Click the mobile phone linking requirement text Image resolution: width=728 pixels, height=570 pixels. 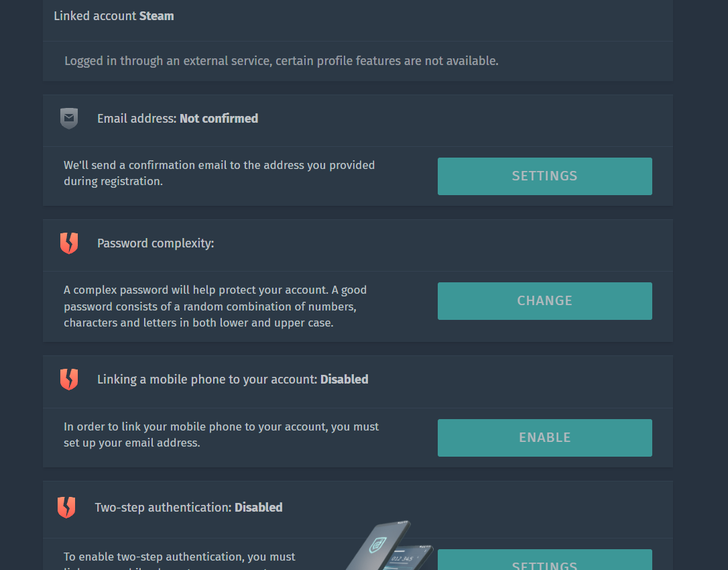(221, 435)
